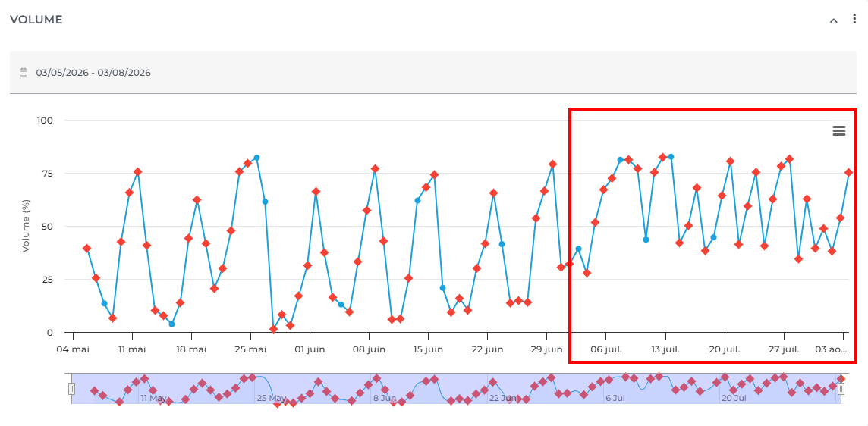Screen dimensions: 868x426
Task: Click the '27 juil.' axis label
Action: click(x=784, y=349)
